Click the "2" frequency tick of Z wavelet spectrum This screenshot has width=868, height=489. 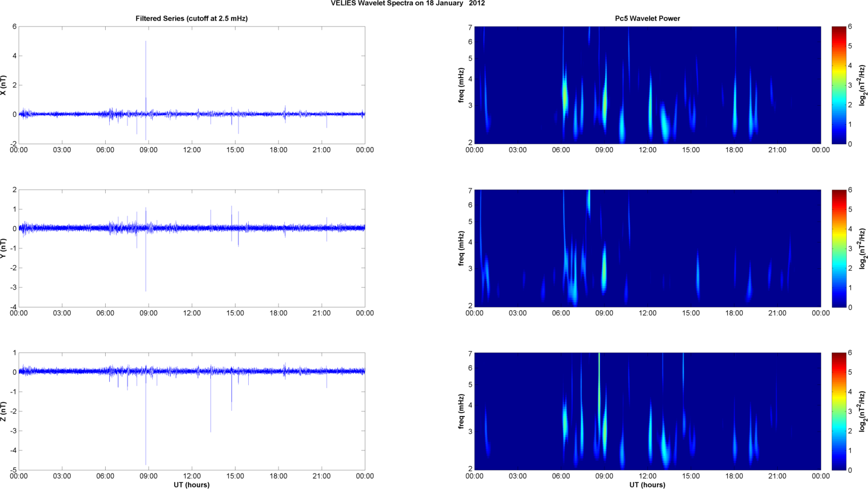point(470,469)
